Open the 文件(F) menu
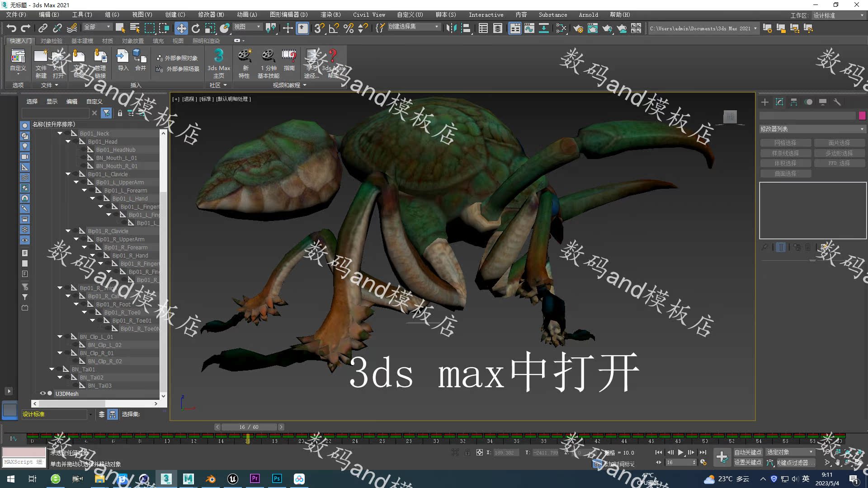Screen dimensions: 868x488 (16, 15)
